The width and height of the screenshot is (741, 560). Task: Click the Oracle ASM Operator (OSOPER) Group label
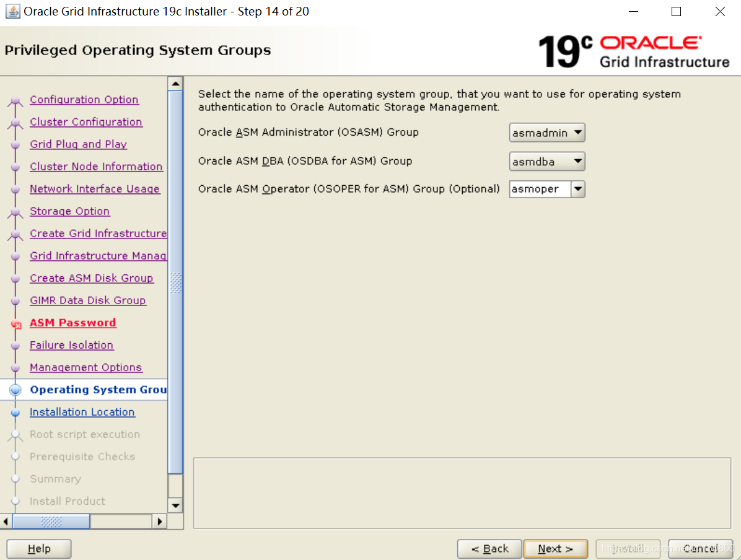pyautogui.click(x=349, y=189)
